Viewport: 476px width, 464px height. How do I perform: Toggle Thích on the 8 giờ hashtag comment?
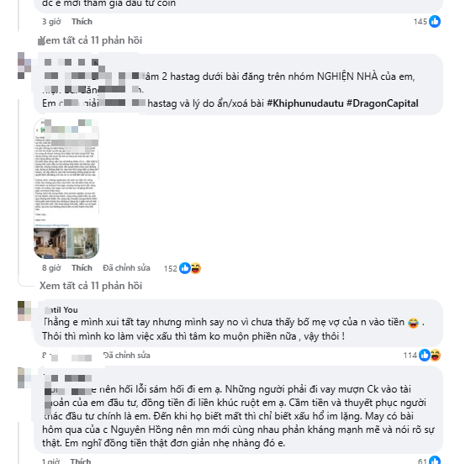(82, 268)
